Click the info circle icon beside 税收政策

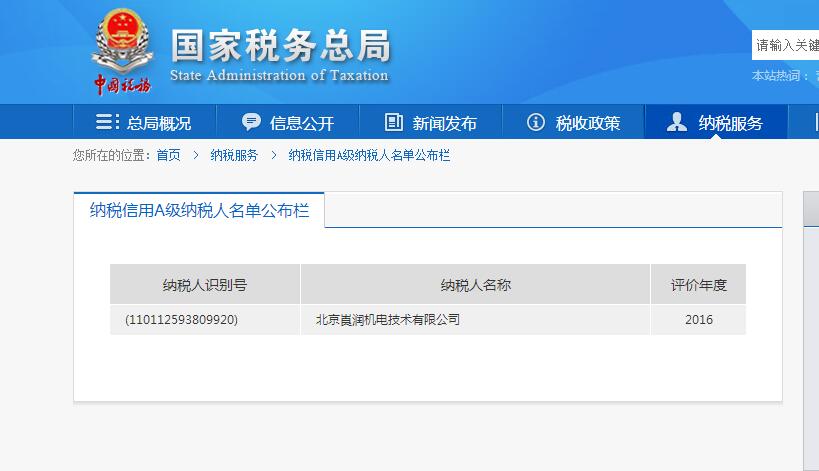tap(535, 122)
